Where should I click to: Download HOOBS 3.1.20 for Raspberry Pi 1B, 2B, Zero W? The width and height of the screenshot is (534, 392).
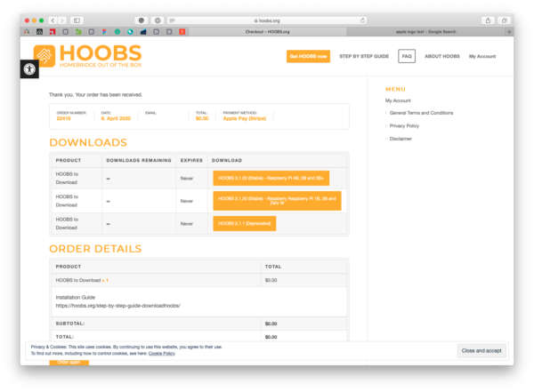277,201
